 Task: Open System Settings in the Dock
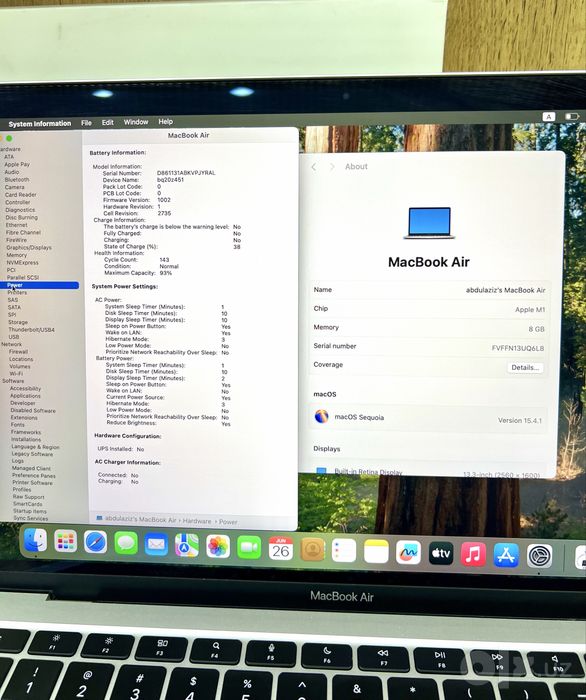540,556
